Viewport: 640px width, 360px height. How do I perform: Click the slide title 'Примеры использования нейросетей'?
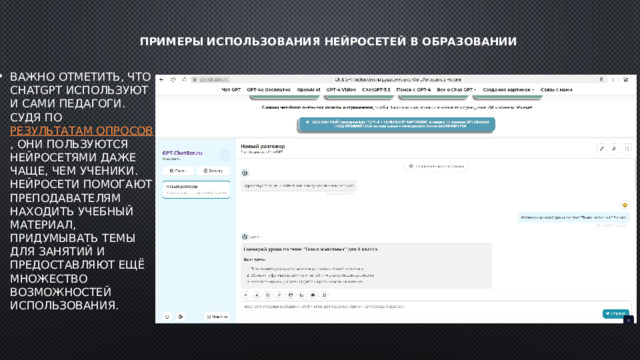tap(328, 42)
